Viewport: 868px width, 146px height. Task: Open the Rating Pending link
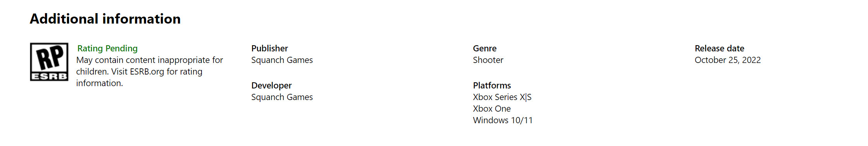[x=107, y=48]
